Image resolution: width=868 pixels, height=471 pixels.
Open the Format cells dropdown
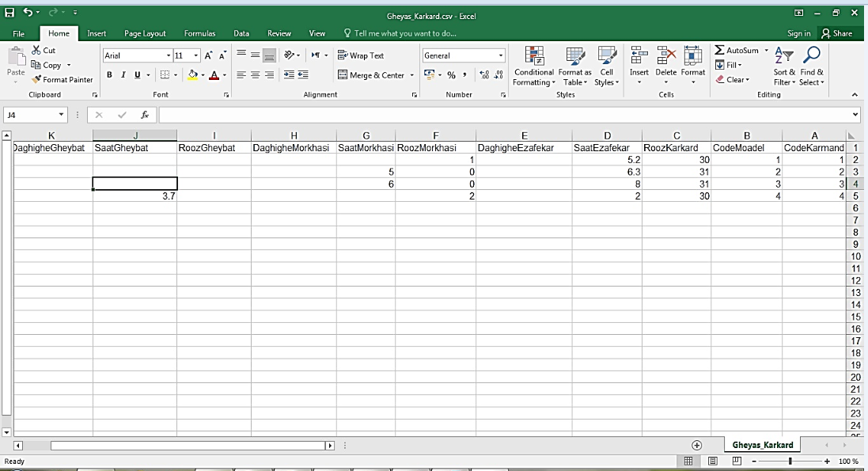pos(693,66)
